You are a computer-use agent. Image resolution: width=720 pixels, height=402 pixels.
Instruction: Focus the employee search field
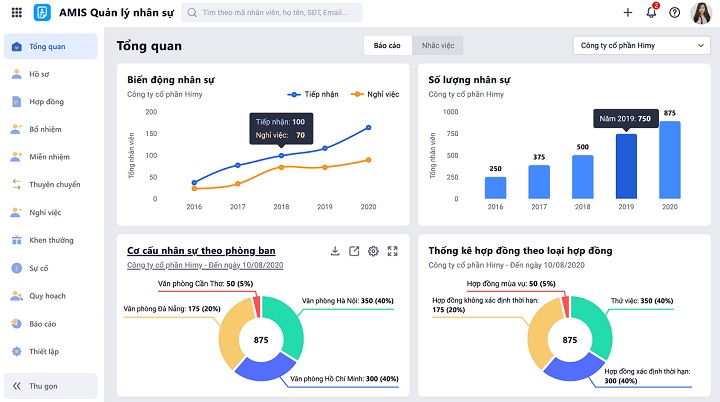click(272, 12)
